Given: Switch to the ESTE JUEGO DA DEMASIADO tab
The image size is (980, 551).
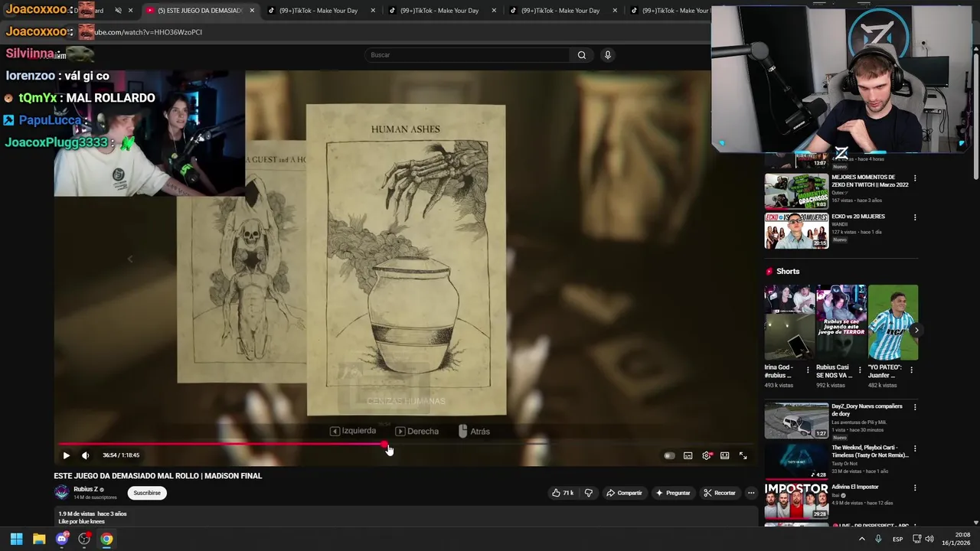Looking at the screenshot, I should (199, 11).
